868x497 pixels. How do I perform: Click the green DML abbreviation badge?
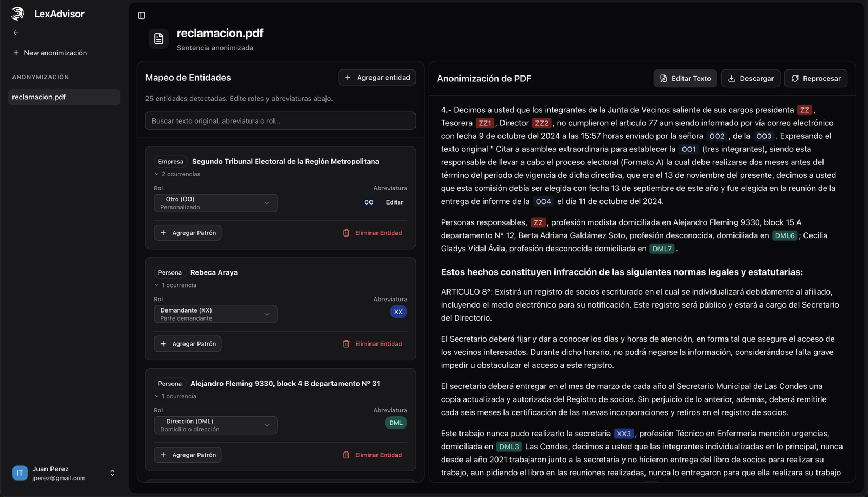click(396, 423)
